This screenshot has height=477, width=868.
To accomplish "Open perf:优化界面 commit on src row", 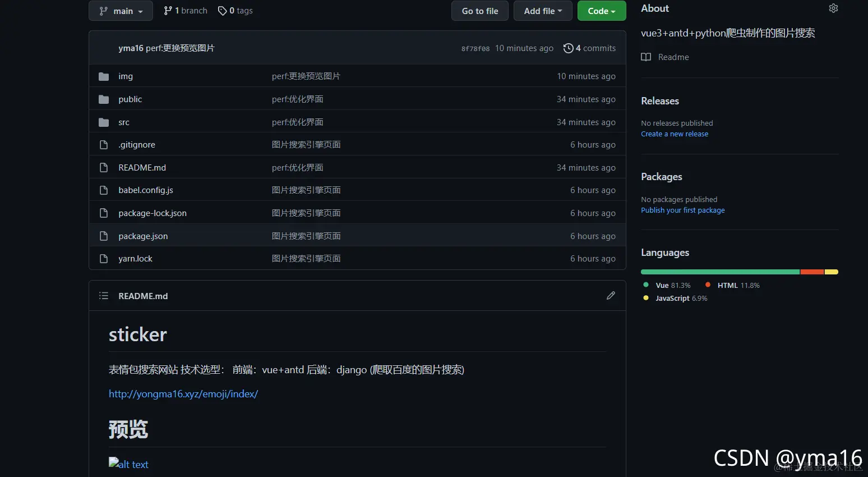I will pyautogui.click(x=298, y=122).
